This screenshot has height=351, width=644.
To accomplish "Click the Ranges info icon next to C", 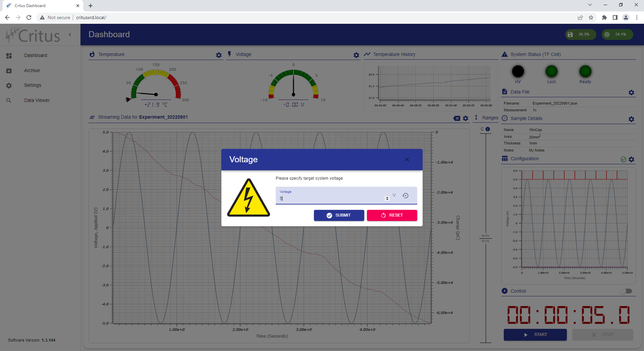I will [488, 129].
